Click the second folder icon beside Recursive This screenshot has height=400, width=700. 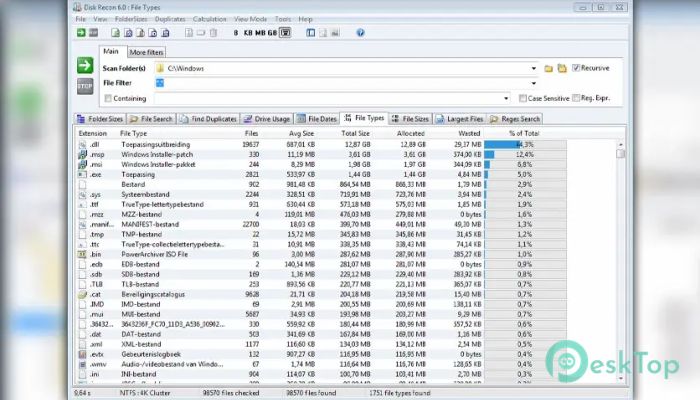(562, 68)
